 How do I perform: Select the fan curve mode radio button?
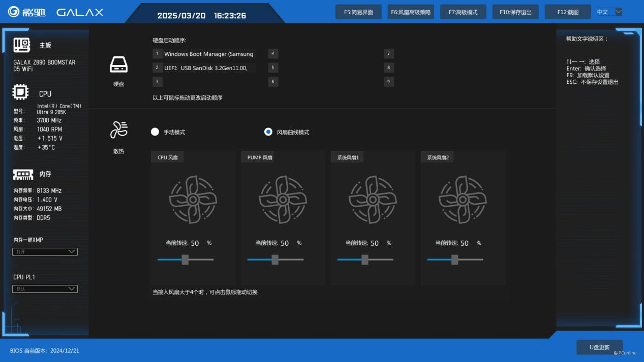point(268,132)
